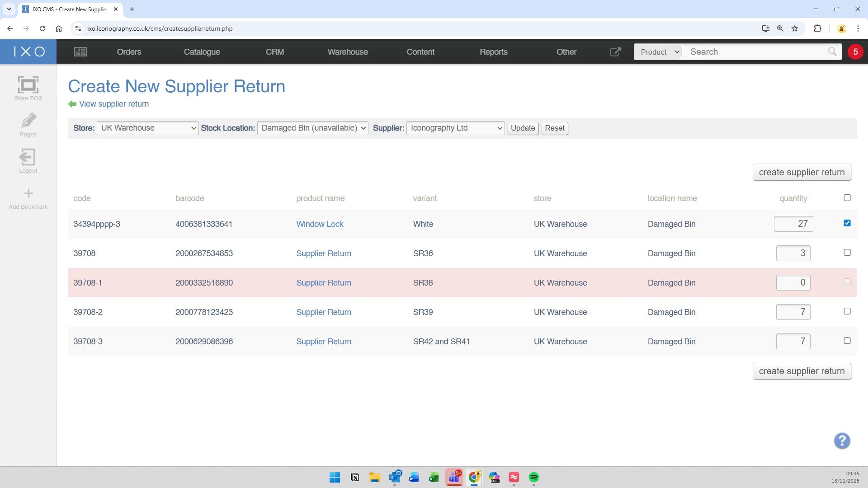The image size is (868, 488).
Task: Open the dashboard grid icon in navbar
Action: coord(80,52)
